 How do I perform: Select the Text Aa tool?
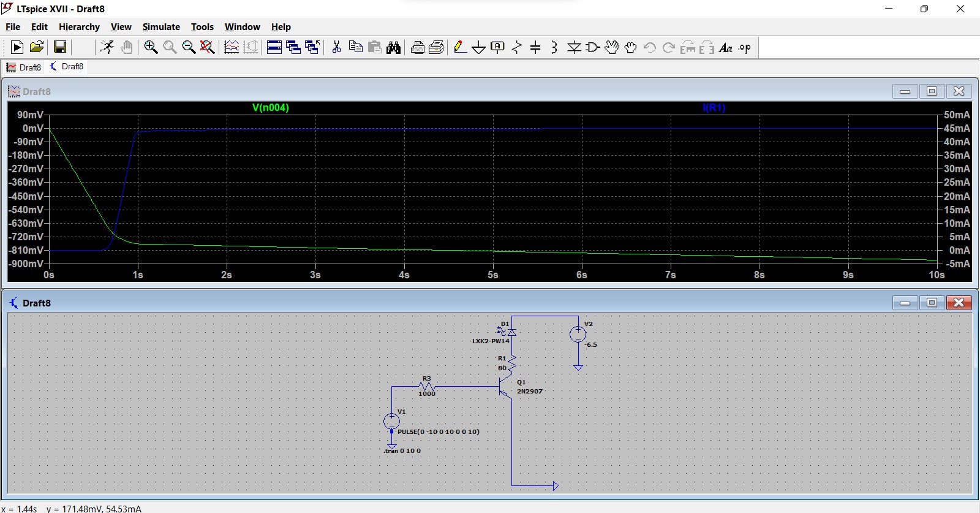726,47
